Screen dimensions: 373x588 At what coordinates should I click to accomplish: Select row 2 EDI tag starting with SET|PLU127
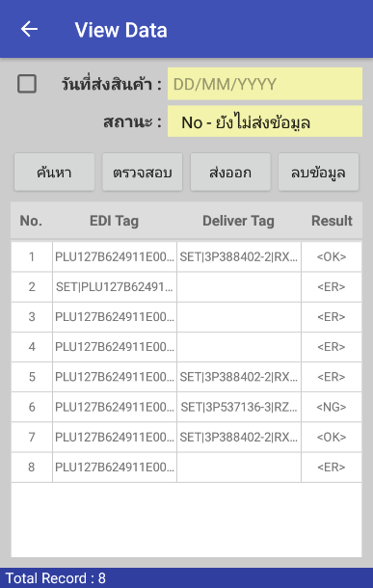115,287
